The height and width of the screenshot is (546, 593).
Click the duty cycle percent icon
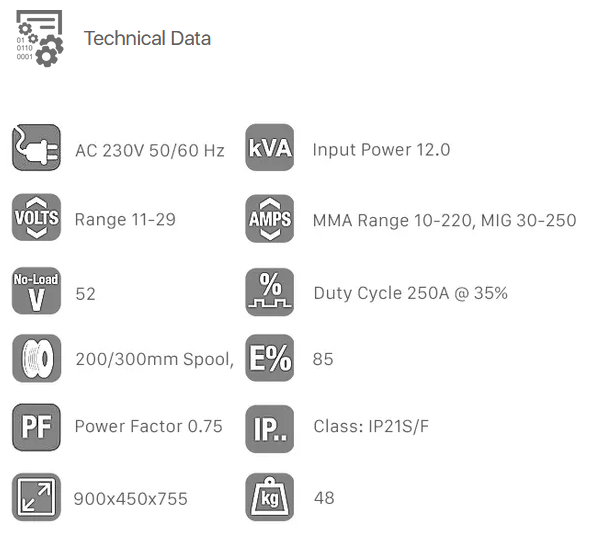click(270, 292)
